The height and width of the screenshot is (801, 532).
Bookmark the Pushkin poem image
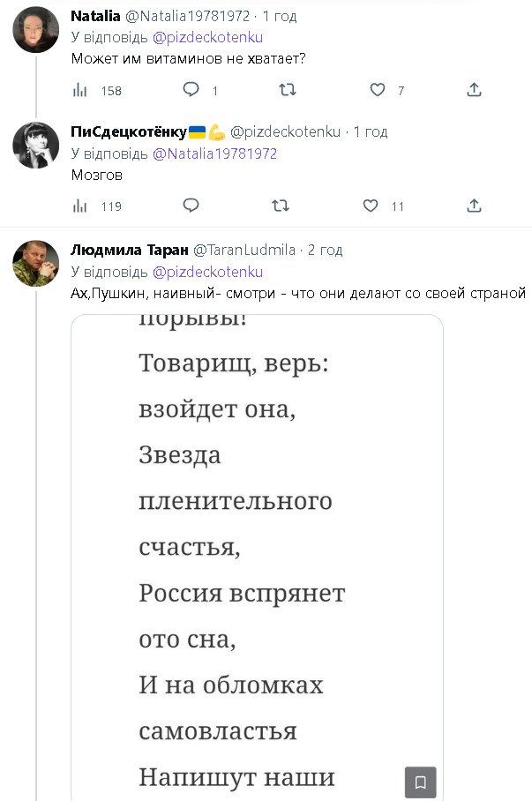(421, 782)
